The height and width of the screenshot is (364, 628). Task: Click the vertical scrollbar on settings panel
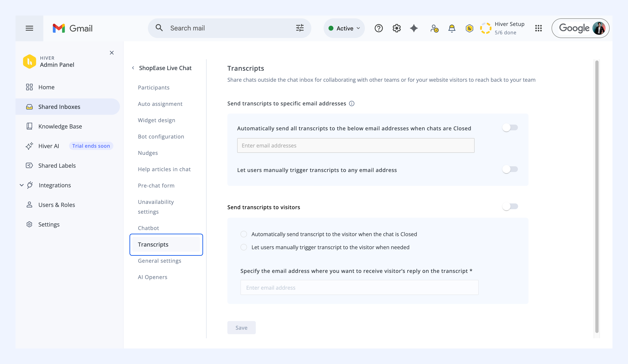pos(597,197)
